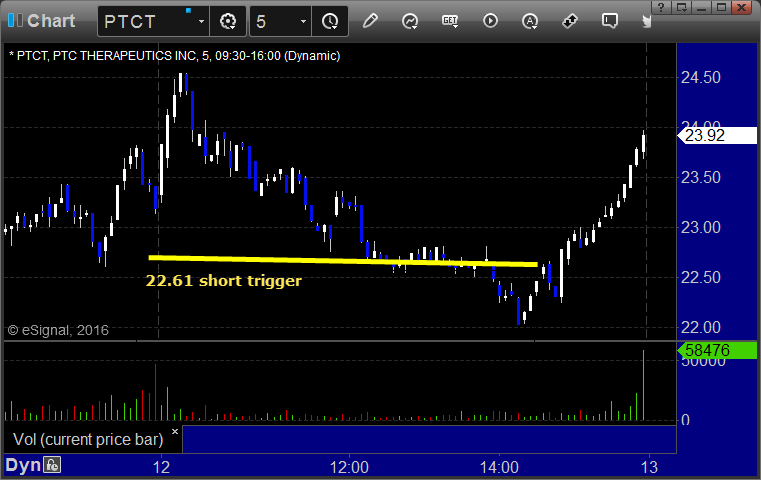Screen dimensions: 761x480
Task: Click the Twitter bird icon
Action: (x=646, y=21)
